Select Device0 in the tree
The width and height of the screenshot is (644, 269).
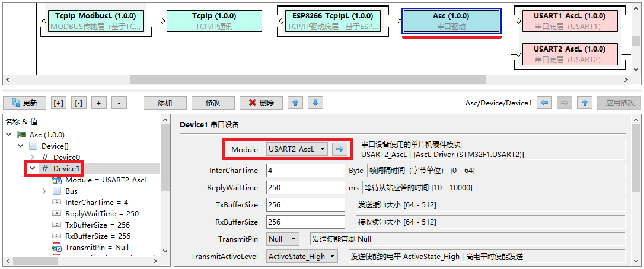click(x=66, y=157)
